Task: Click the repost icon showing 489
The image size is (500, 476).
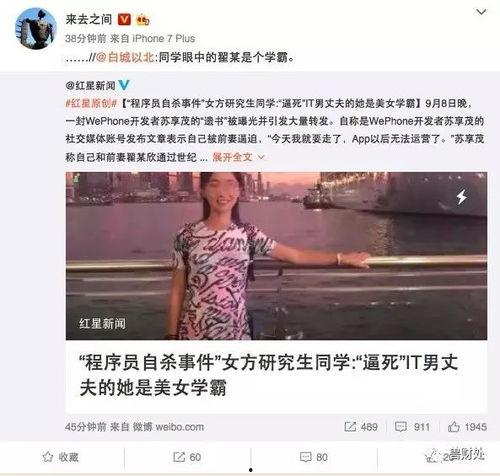Action: [350, 427]
